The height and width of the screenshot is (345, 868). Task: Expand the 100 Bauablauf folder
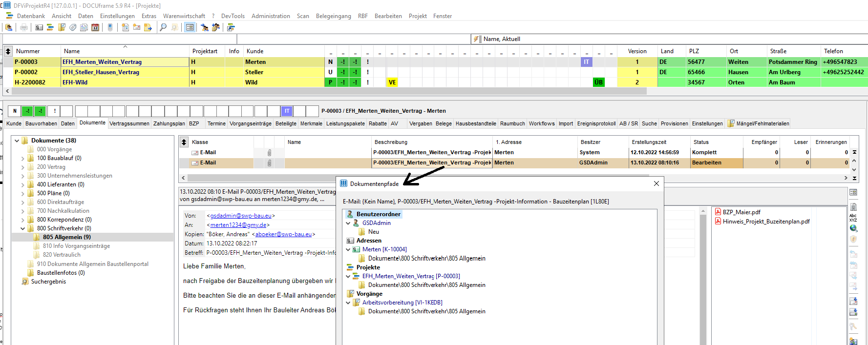pos(23,159)
